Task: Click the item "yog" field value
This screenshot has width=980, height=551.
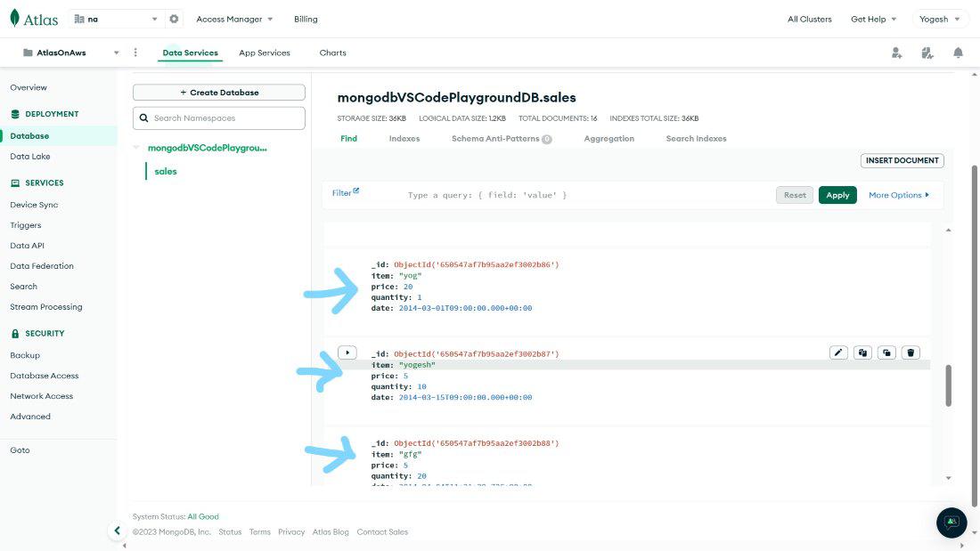Action: tap(410, 276)
